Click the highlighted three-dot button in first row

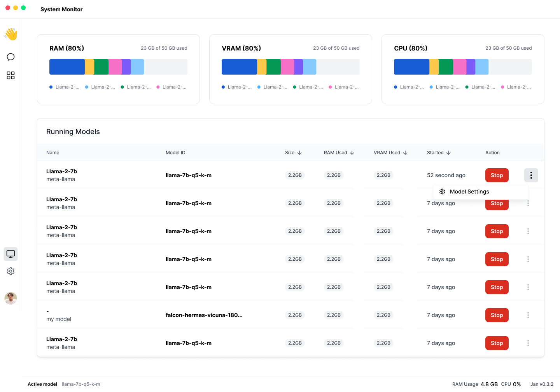(x=531, y=175)
